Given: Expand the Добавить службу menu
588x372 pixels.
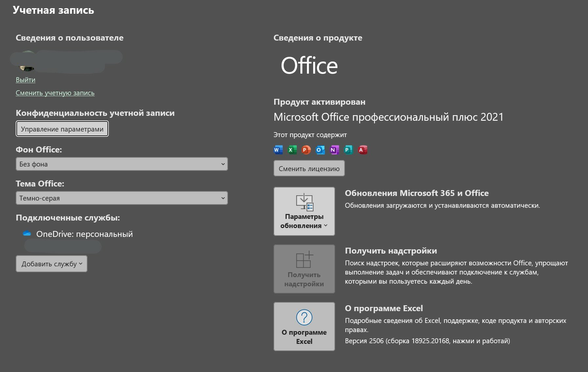Looking at the screenshot, I should [51, 264].
